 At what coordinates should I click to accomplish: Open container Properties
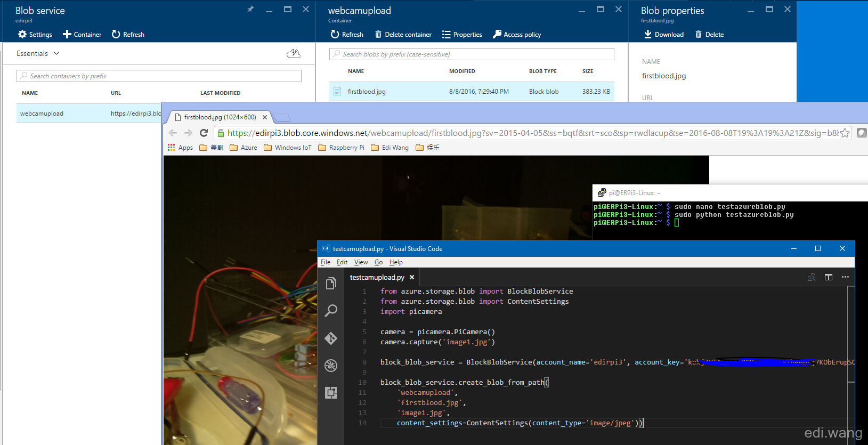click(462, 35)
